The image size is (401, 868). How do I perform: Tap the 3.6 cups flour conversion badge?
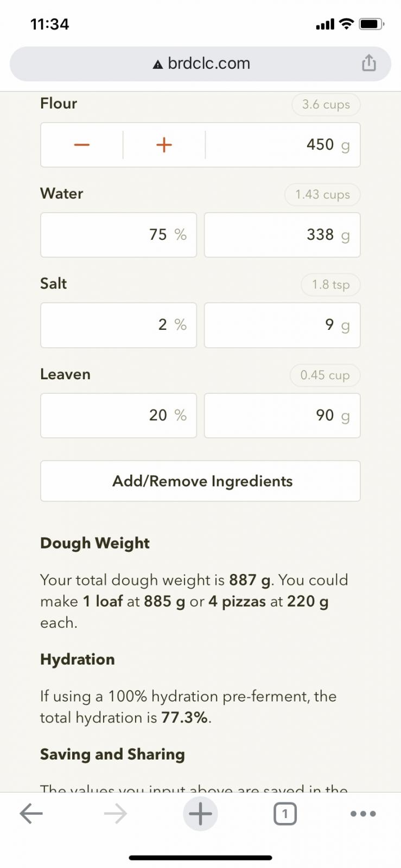(326, 105)
